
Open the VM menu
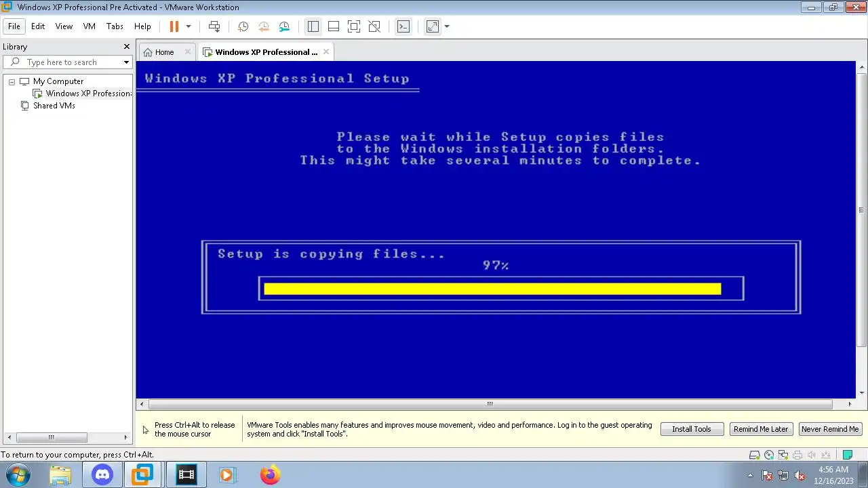[x=90, y=26]
